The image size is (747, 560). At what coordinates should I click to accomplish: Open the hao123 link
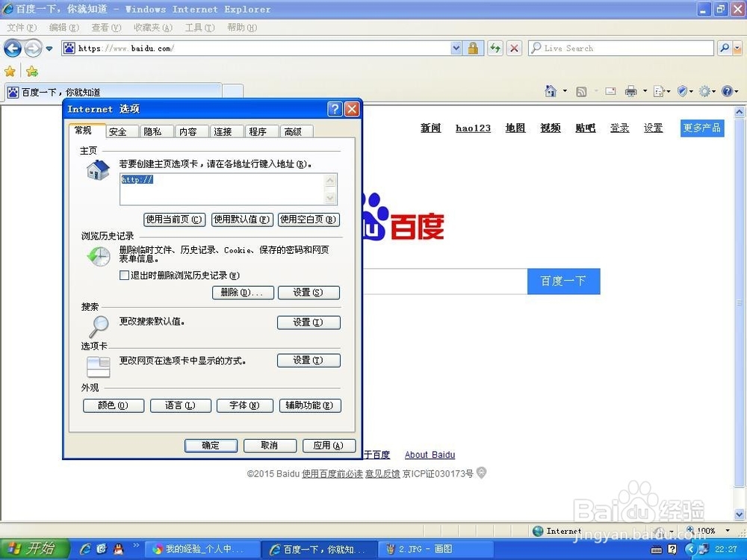(473, 128)
